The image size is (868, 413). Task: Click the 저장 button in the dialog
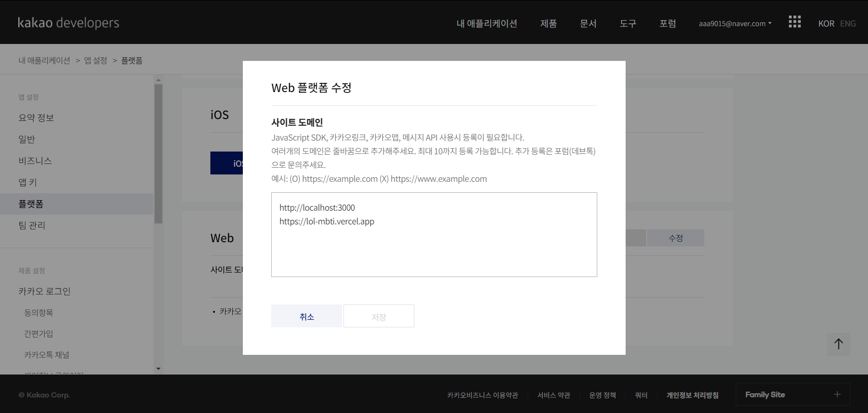[379, 316]
